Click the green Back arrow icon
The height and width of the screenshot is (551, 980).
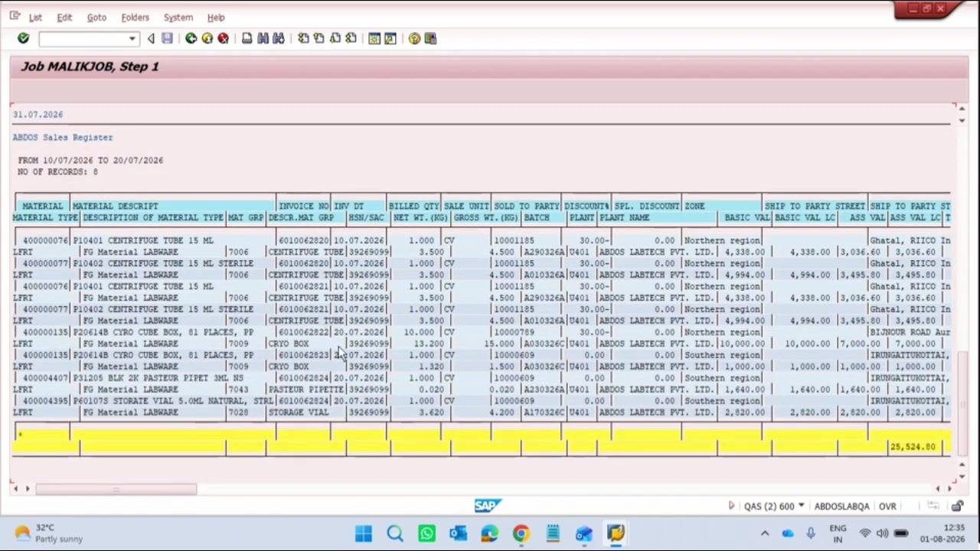(191, 38)
